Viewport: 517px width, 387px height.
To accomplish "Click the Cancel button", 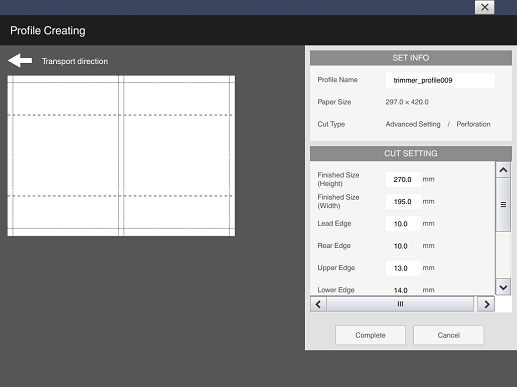I will coord(448,335).
